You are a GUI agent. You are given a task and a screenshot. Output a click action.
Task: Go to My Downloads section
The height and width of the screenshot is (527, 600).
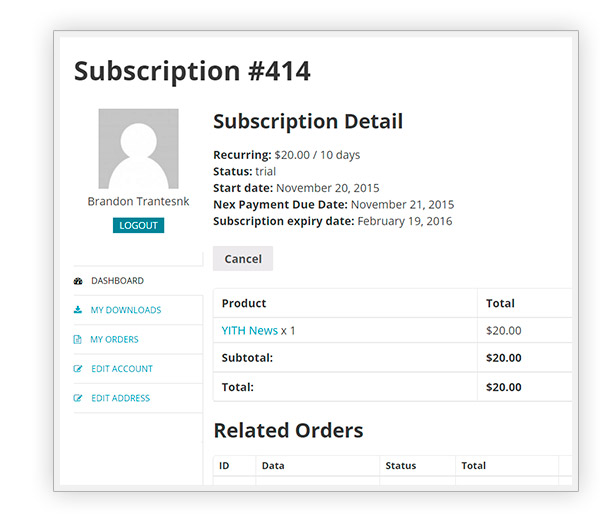[126, 310]
